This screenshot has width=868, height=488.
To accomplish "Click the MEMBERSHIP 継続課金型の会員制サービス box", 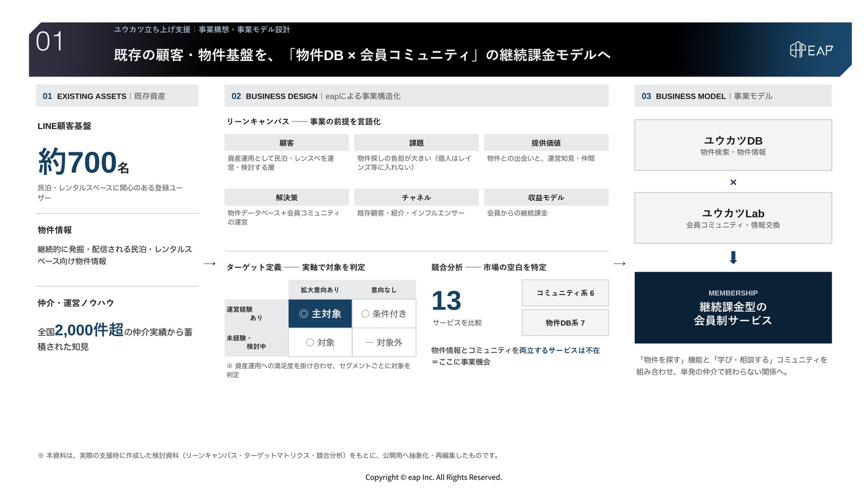I will pos(733,307).
